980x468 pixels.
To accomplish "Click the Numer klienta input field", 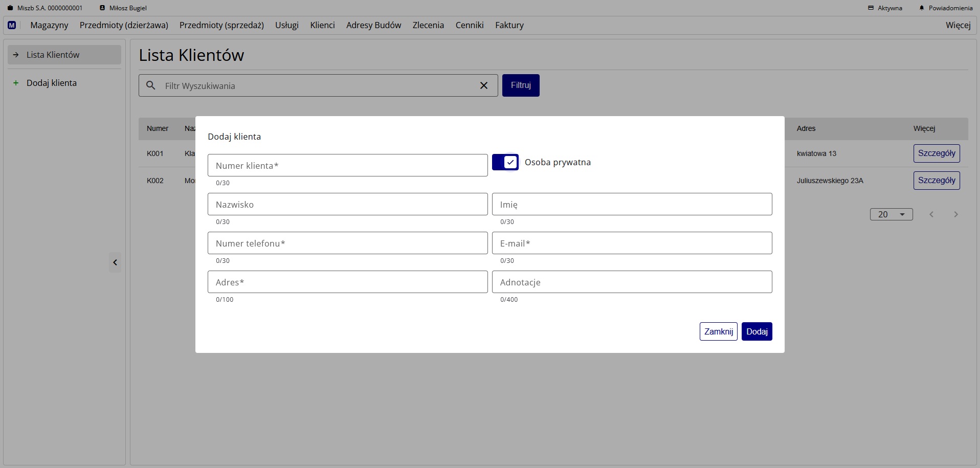I will (x=347, y=165).
